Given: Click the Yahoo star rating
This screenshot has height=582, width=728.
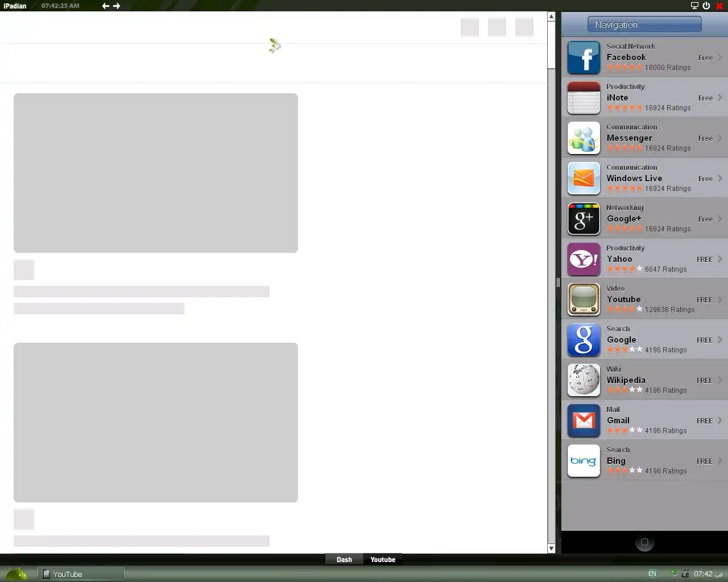Looking at the screenshot, I should pos(624,269).
